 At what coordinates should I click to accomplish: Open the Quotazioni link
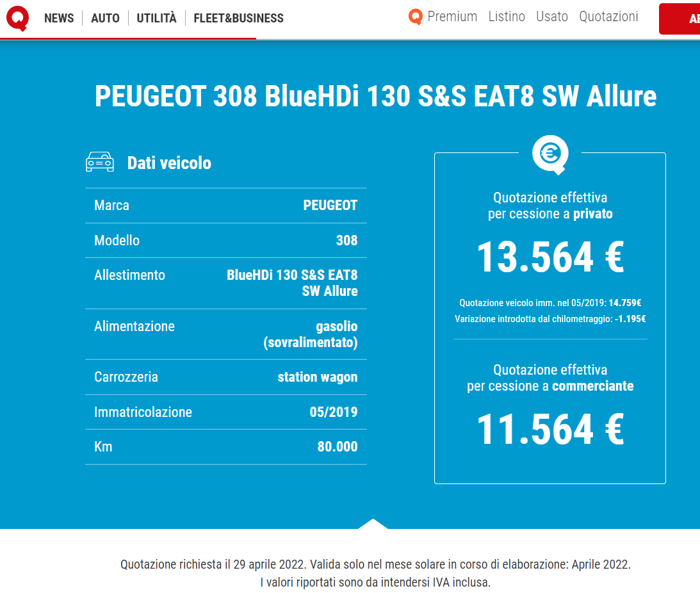pyautogui.click(x=608, y=17)
